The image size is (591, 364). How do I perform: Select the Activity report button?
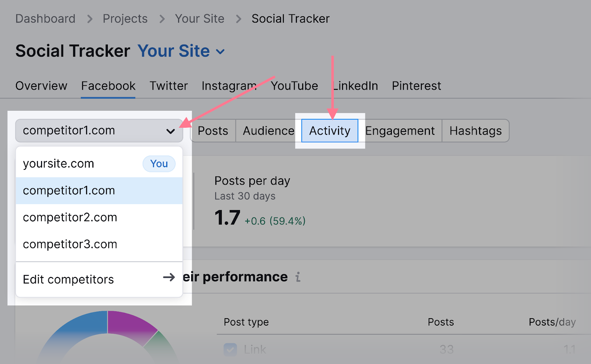[329, 131]
